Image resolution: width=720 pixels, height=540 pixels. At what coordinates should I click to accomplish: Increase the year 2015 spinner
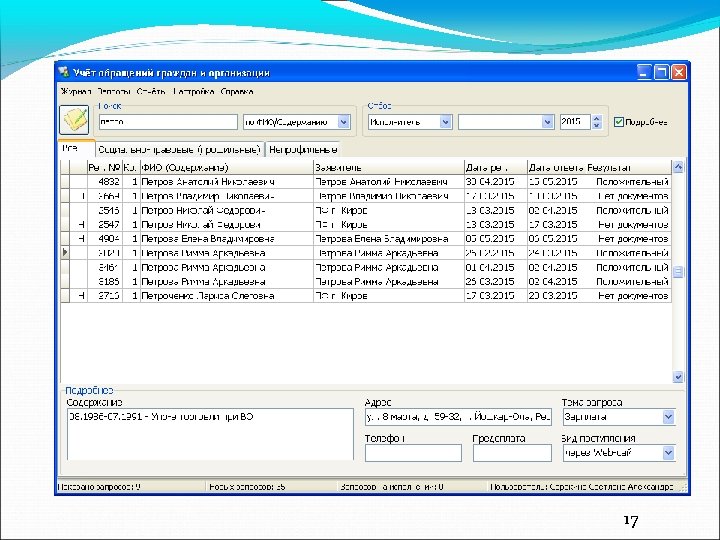point(596,118)
